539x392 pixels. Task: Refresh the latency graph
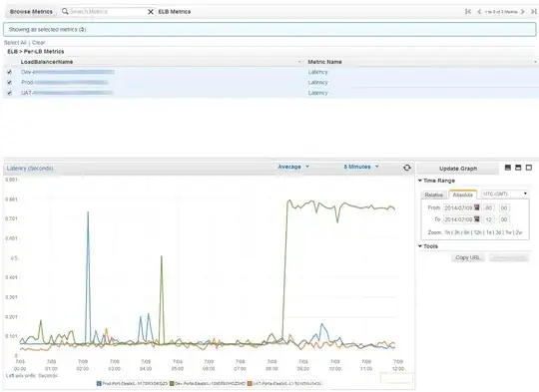pyautogui.click(x=407, y=168)
